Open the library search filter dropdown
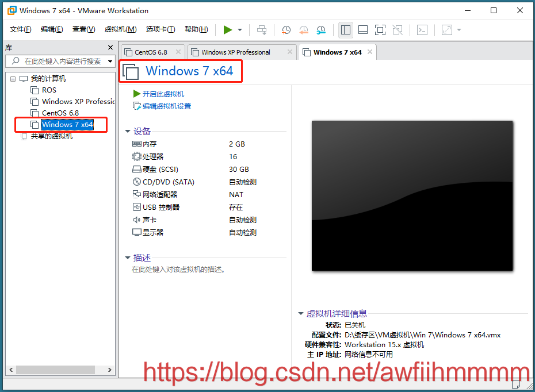The height and width of the screenshot is (392, 535). 110,62
